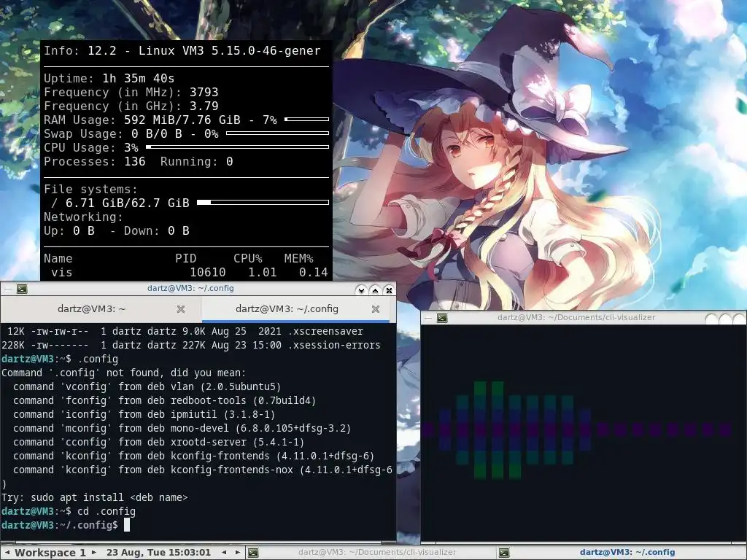Click the 'Frequency (in GHz): 3.79' line
Image resolution: width=747 pixels, height=560 pixels.
tap(131, 106)
